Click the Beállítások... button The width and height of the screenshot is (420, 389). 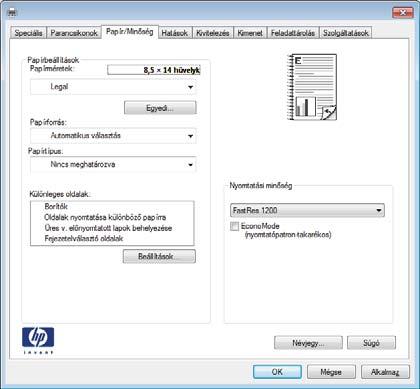[159, 256]
